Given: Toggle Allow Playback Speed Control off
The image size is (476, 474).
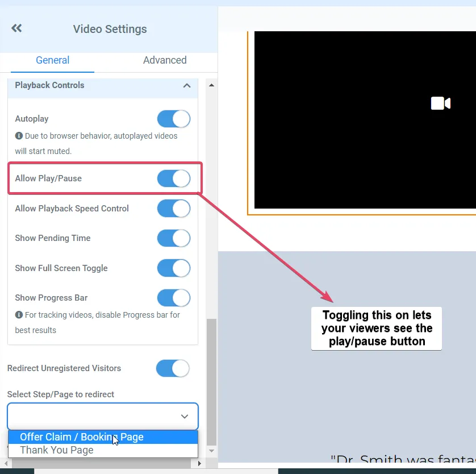Looking at the screenshot, I should pos(174,209).
